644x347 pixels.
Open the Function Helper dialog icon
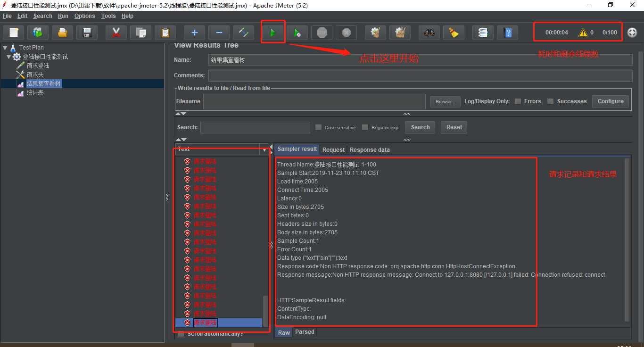coord(483,33)
